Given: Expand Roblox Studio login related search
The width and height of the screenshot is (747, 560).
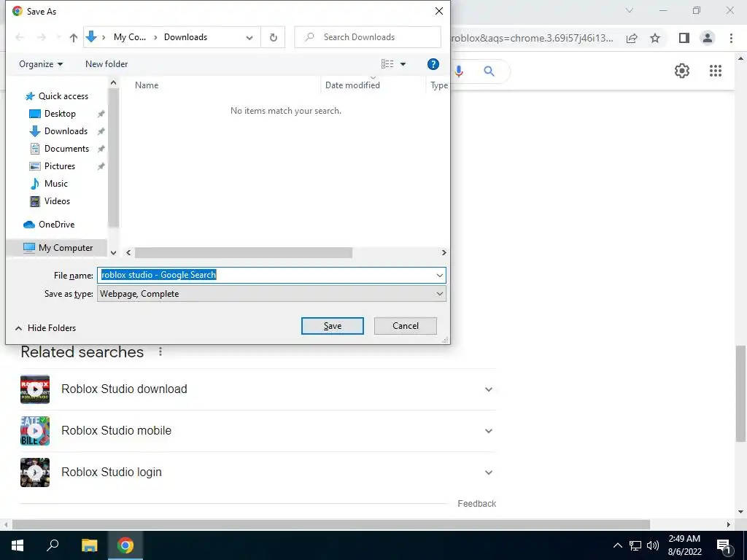Looking at the screenshot, I should point(488,472).
